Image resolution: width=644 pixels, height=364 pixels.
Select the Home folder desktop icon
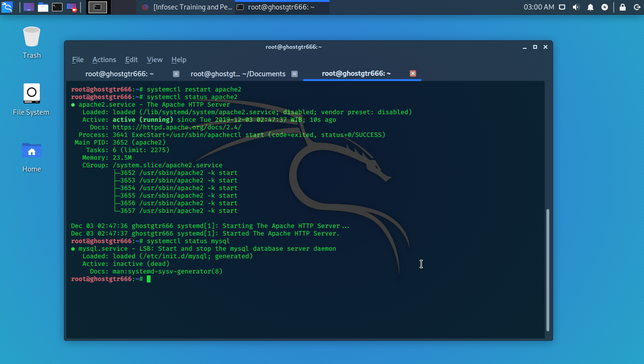click(x=32, y=156)
